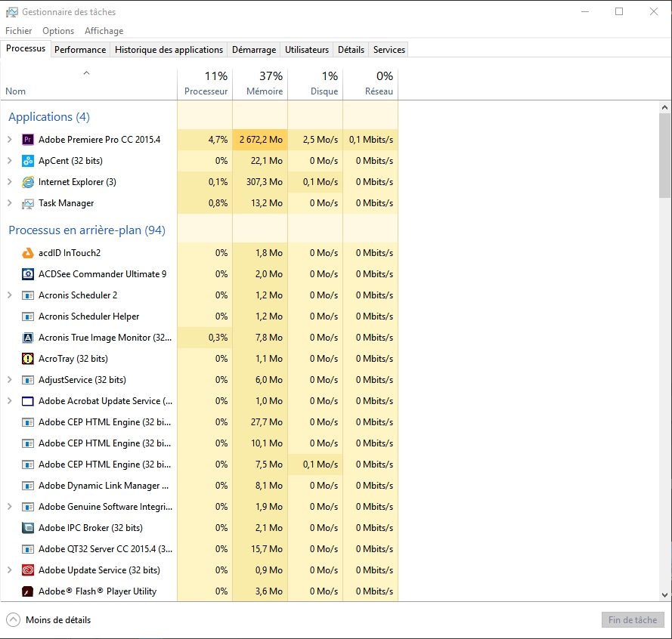Expand Adobe Genuine Software Integrity entry
This screenshot has width=672, height=639.
[9, 507]
